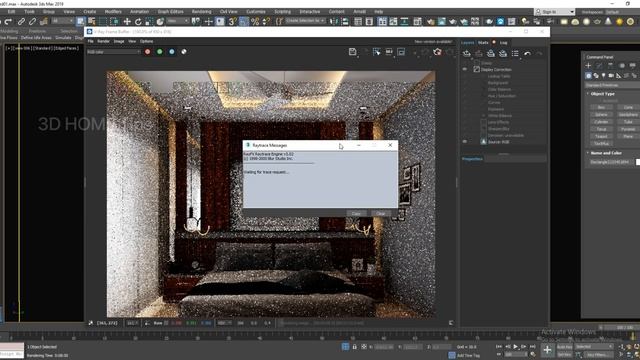This screenshot has width=640, height=360.
Task: Collapse the Name and Color rollout
Action: 606,153
